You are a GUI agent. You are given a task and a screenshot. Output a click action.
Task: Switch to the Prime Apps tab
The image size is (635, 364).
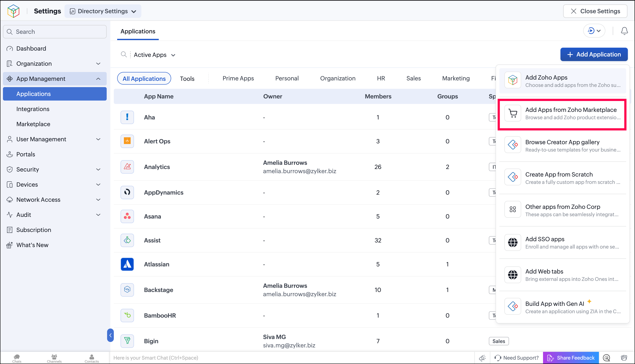tap(238, 79)
